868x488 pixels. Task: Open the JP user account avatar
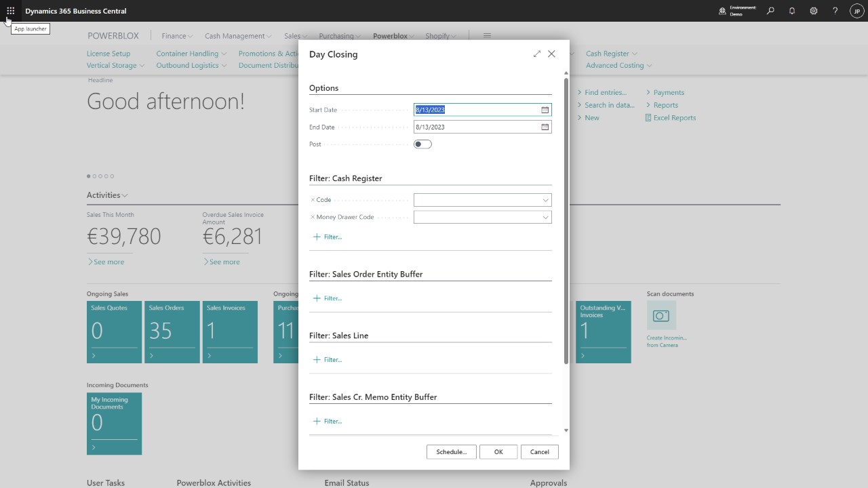click(856, 11)
